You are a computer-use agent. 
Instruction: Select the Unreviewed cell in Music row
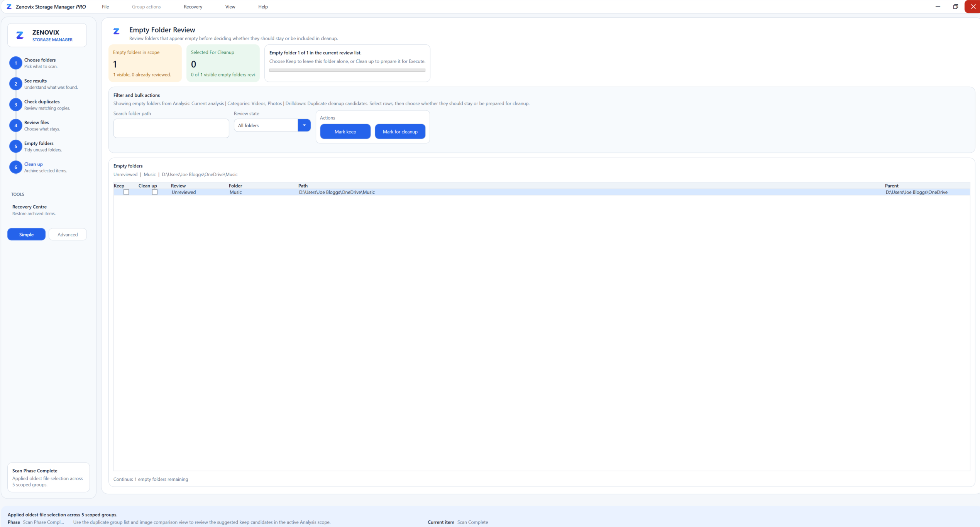(x=184, y=192)
